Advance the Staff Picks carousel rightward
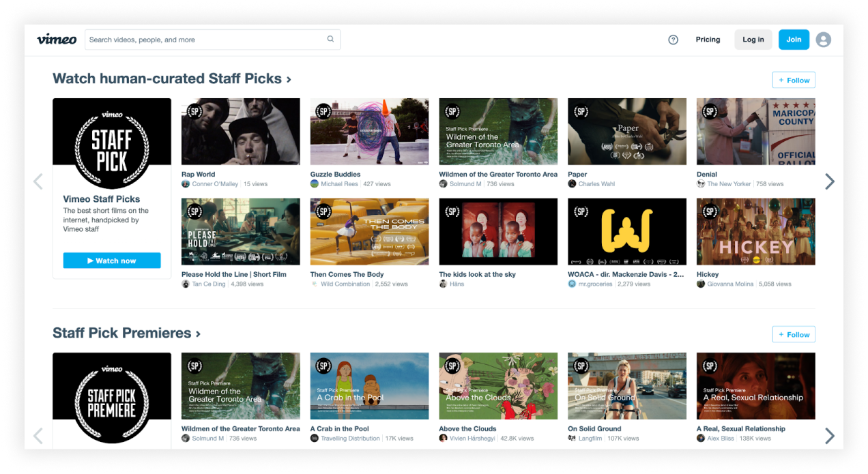Image resolution: width=868 pixels, height=474 pixels. [829, 181]
